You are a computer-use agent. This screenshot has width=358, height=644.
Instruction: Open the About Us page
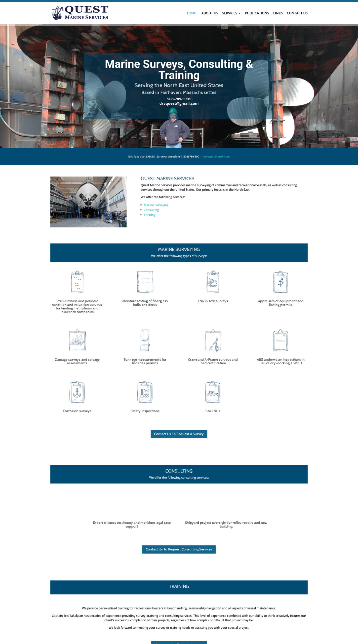[x=210, y=13]
